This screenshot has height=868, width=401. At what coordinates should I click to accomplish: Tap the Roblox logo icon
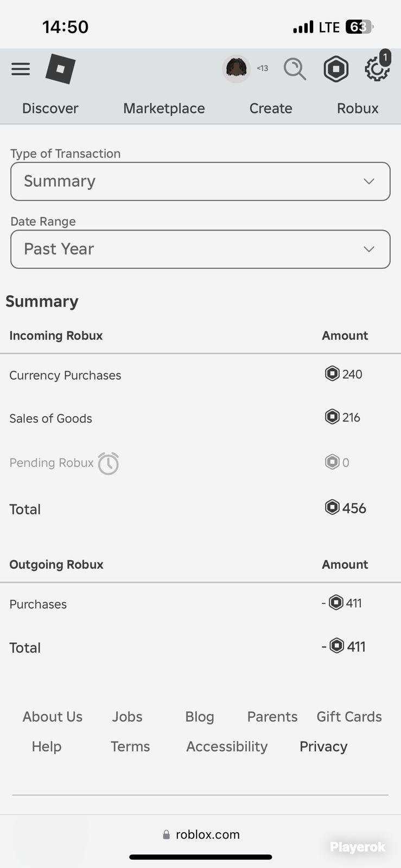[60, 69]
